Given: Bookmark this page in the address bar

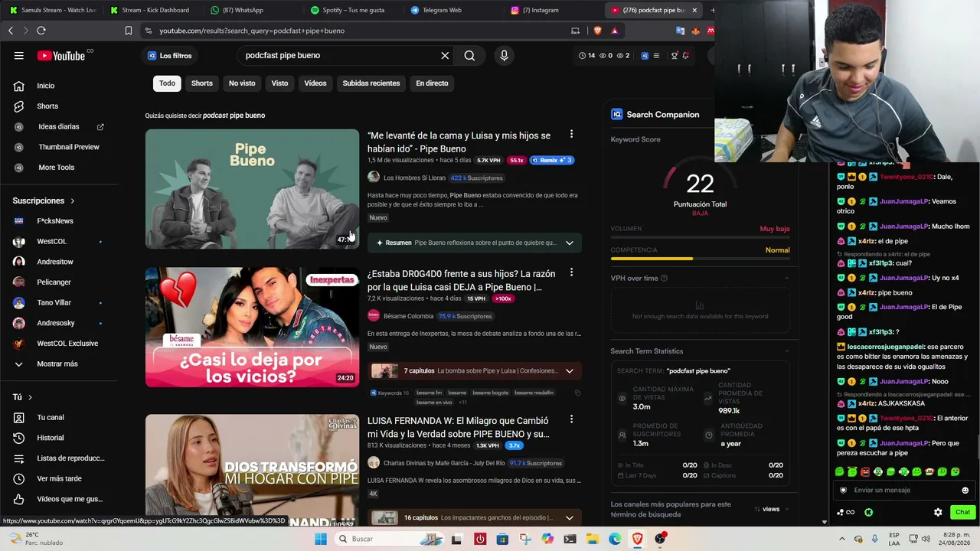Looking at the screenshot, I should [128, 31].
